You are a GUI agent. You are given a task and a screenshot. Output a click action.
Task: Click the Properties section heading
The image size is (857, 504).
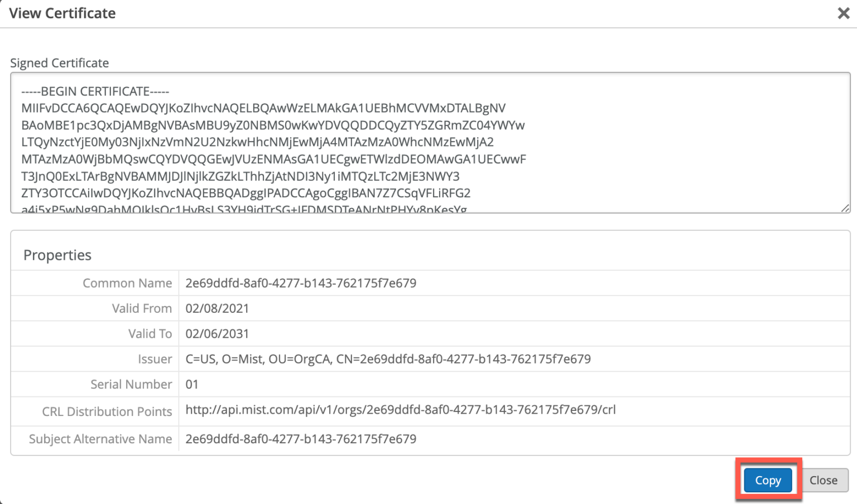tap(57, 255)
